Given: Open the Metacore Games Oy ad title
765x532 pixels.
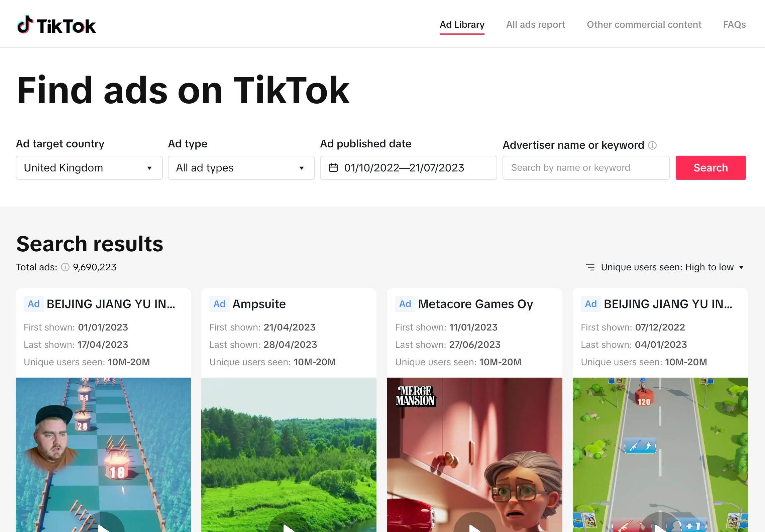Looking at the screenshot, I should point(475,304).
